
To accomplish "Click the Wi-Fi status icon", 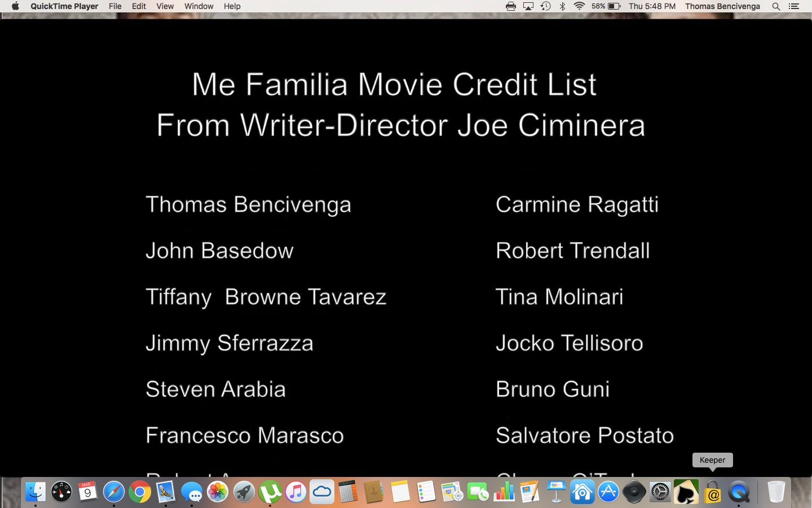I will click(x=579, y=6).
